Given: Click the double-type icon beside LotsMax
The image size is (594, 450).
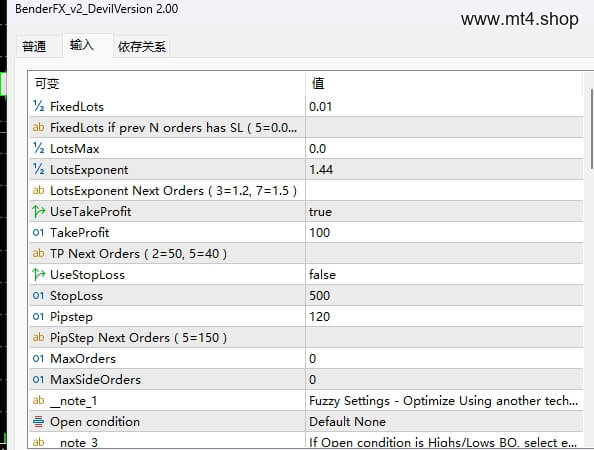Looking at the screenshot, I should click(x=38, y=148).
